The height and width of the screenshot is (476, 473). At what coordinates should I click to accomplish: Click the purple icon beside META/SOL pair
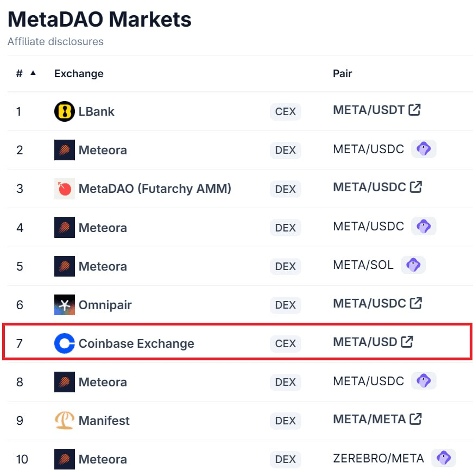tap(413, 265)
